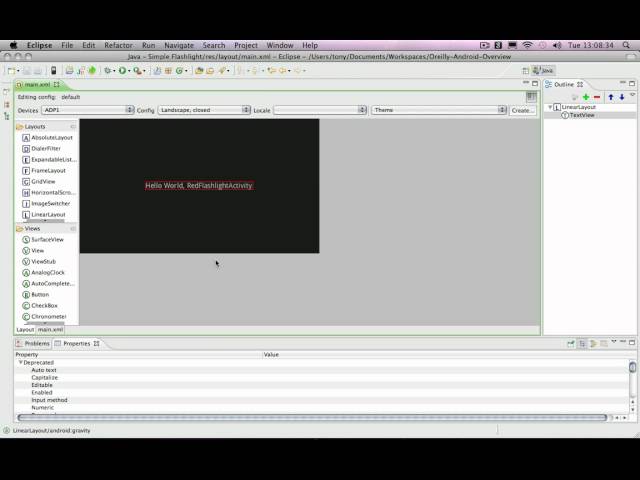Select SurfaceView in the palette
The width and height of the screenshot is (640, 480).
[x=43, y=240]
